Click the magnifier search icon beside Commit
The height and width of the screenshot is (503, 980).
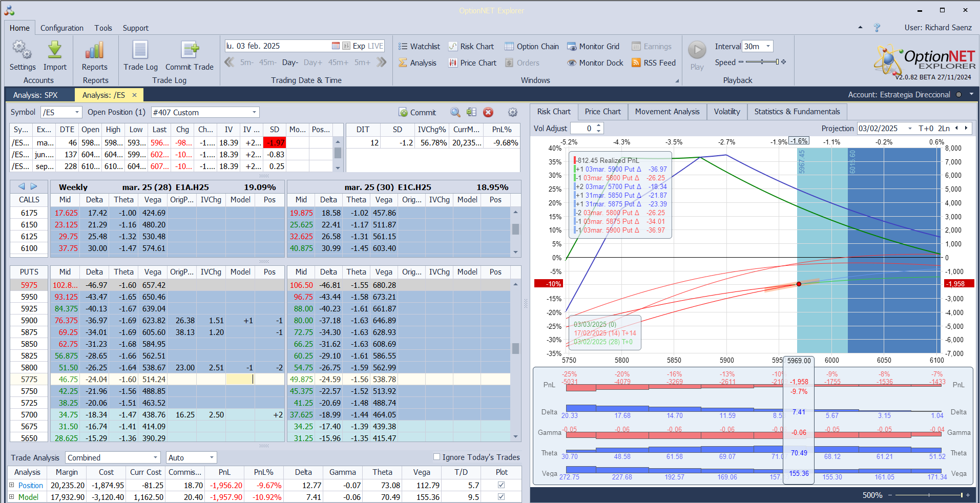[x=455, y=112]
